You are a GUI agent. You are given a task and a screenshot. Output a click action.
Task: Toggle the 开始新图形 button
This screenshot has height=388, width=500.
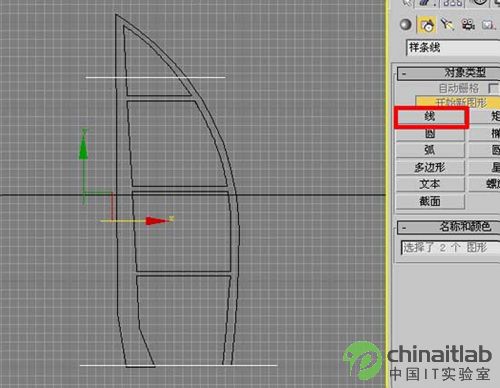pos(458,102)
